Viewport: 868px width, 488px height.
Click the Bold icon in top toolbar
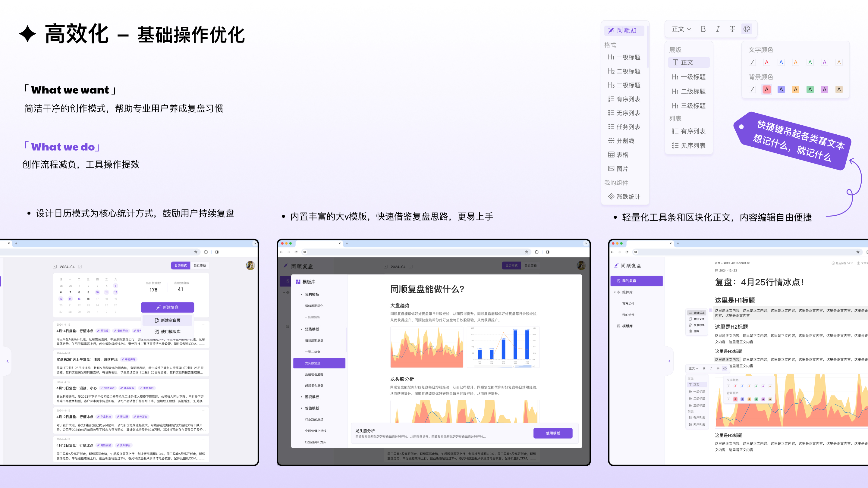coord(703,29)
